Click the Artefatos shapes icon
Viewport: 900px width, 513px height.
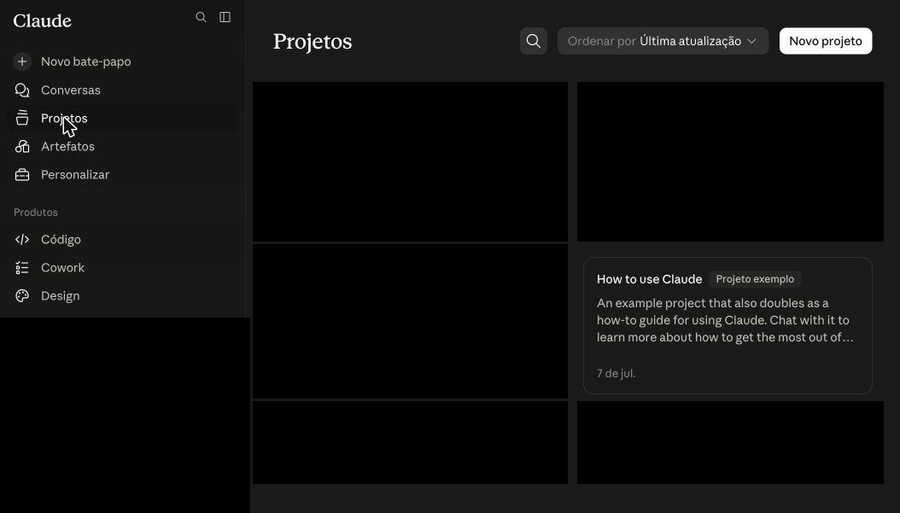tap(22, 146)
